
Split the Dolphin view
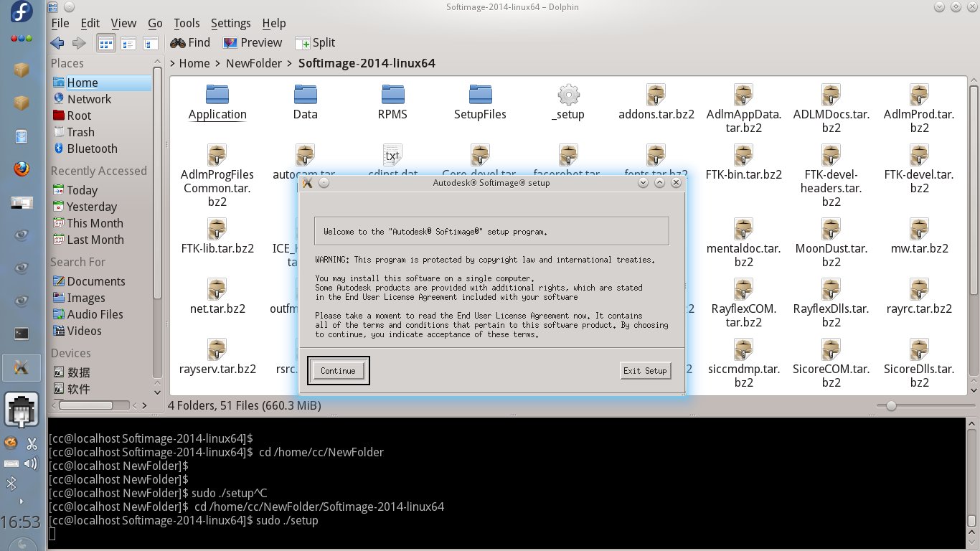(x=315, y=43)
